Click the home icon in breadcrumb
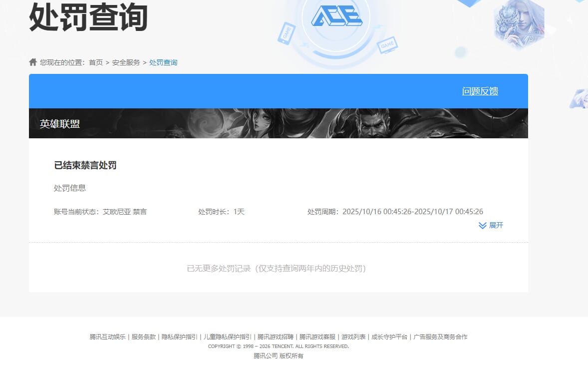The height and width of the screenshot is (367, 588). (x=33, y=62)
